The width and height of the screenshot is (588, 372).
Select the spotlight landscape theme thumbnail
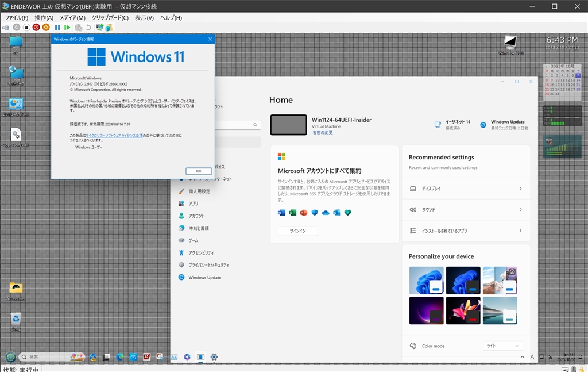point(500,281)
